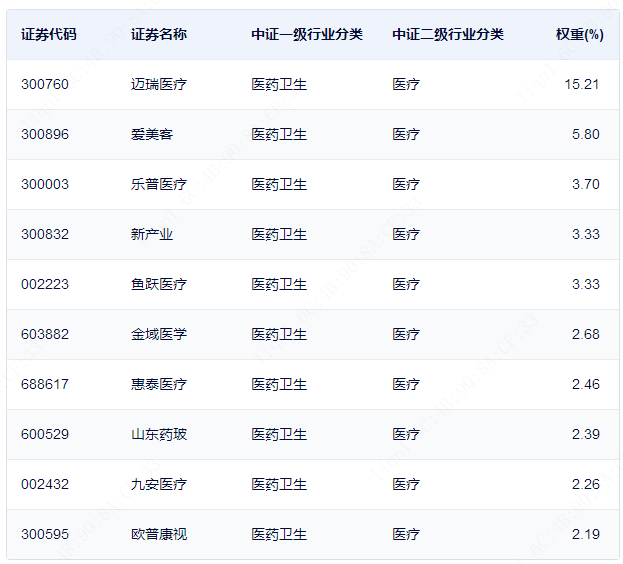Viewport: 623px width, 564px height.
Task: Click 医药卫生 in the 金域医学 row
Action: (x=279, y=334)
